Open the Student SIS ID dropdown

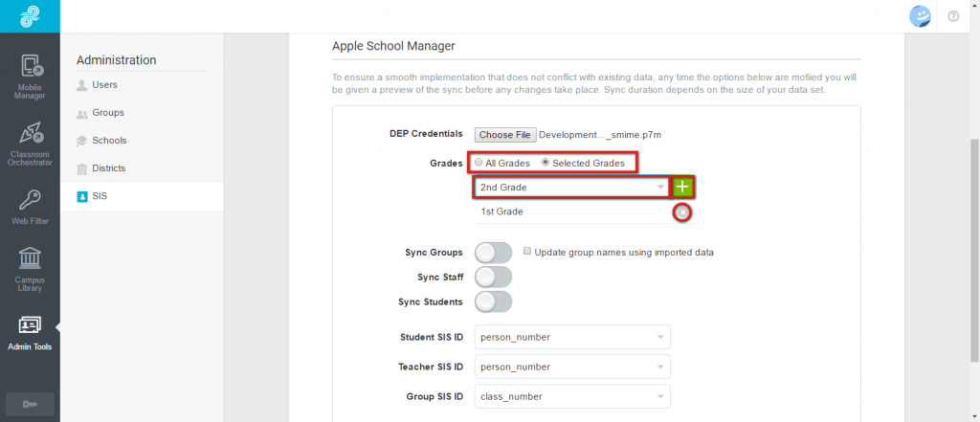coord(572,337)
